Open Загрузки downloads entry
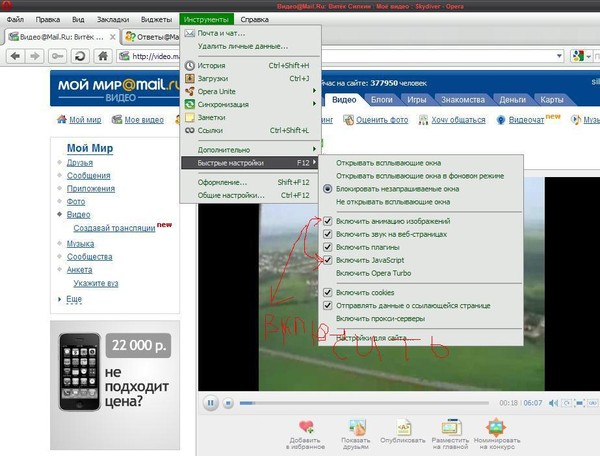Image resolution: width=600 pixels, height=456 pixels. [251, 78]
